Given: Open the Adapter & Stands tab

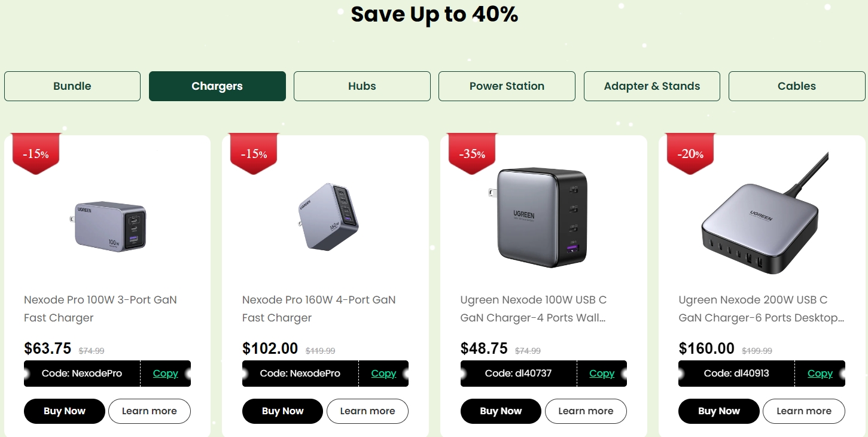Looking at the screenshot, I should pyautogui.click(x=651, y=86).
